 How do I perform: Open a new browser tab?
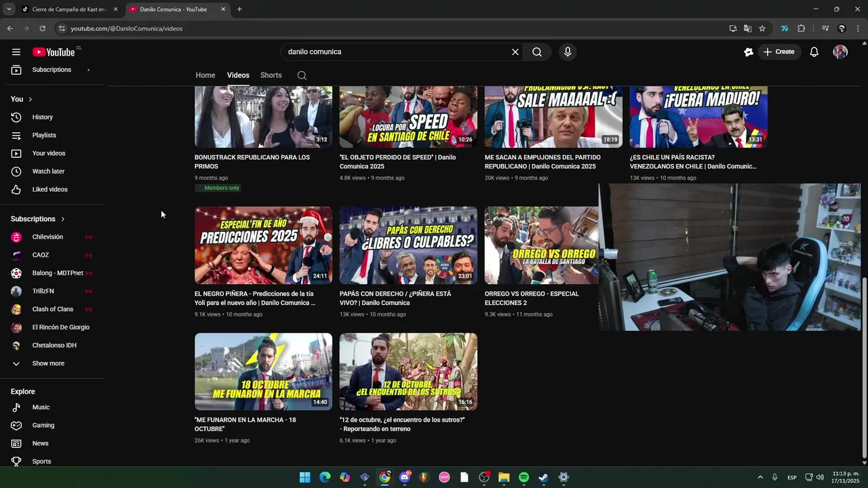pos(239,9)
